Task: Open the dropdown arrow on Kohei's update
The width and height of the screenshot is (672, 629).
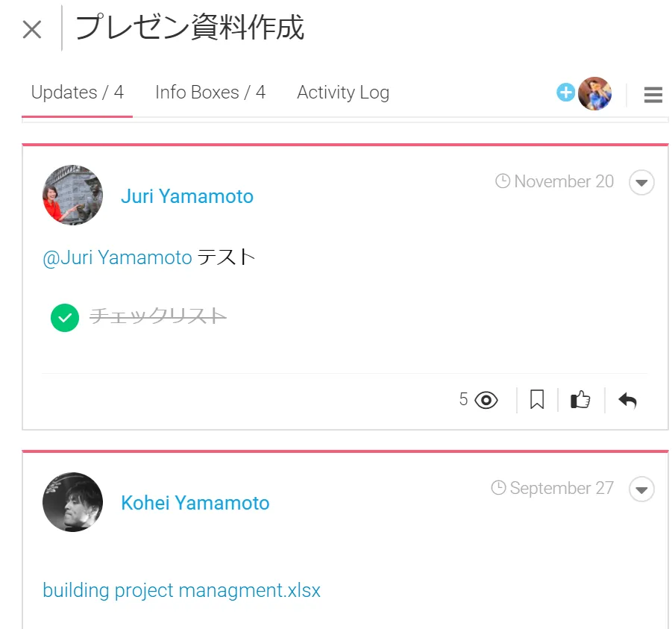Action: pyautogui.click(x=641, y=489)
